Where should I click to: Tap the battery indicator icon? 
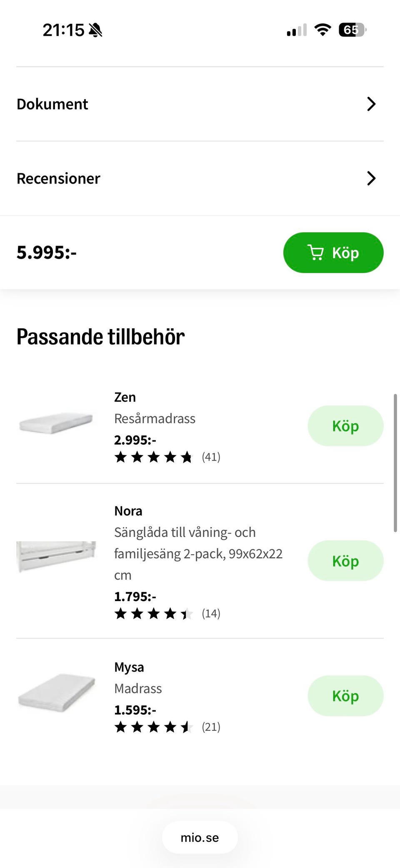click(x=352, y=30)
